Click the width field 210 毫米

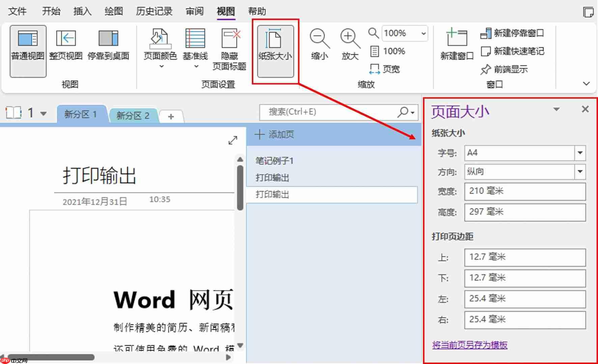click(525, 191)
